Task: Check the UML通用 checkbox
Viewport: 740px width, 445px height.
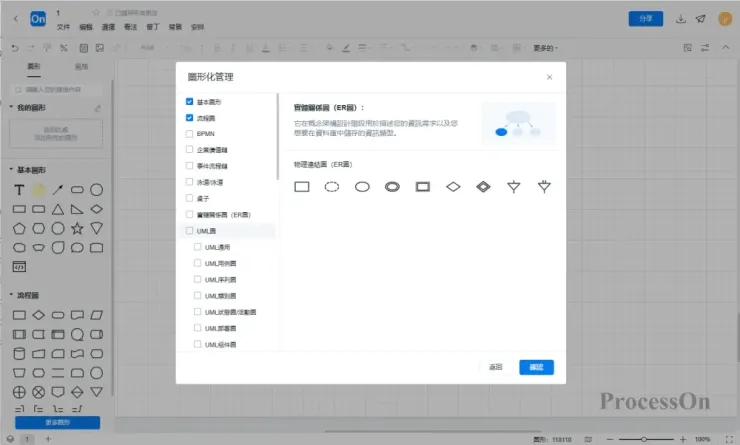Action: coord(198,247)
